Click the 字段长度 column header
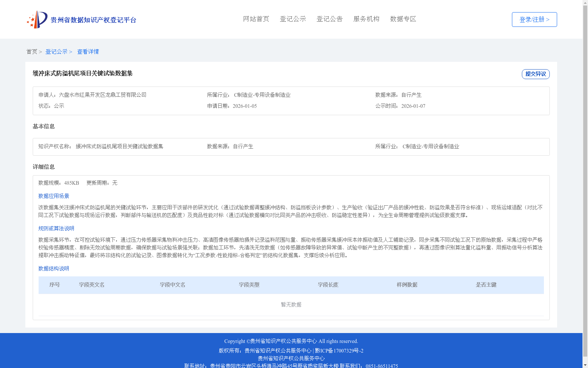 coord(328,285)
